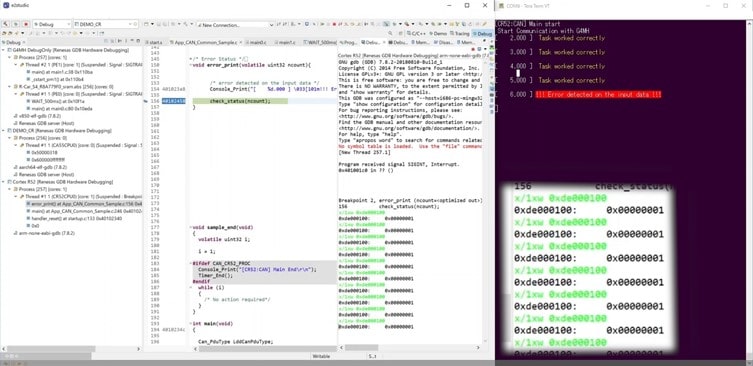Select main() at App_CAN_Common_Sample.c:246 frame

[x=84, y=211]
